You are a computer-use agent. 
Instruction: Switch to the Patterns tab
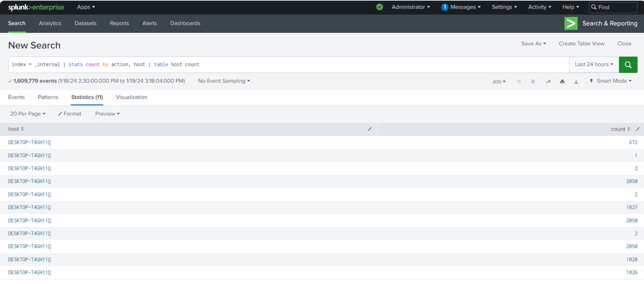(48, 97)
